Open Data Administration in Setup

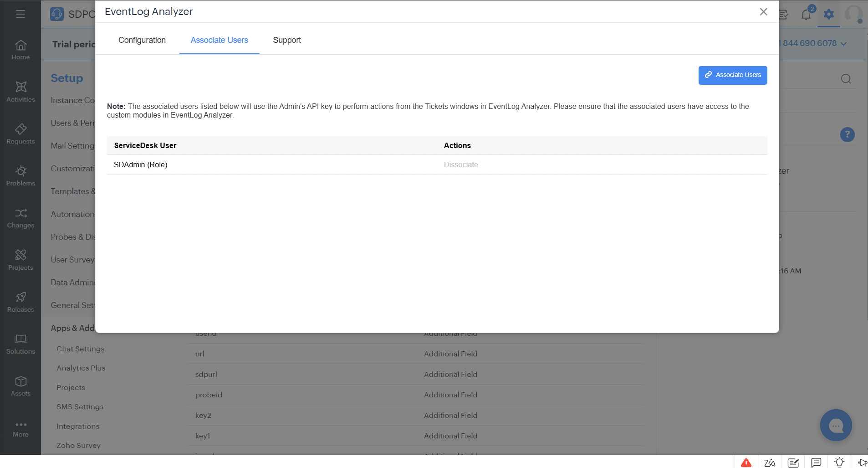click(x=73, y=283)
